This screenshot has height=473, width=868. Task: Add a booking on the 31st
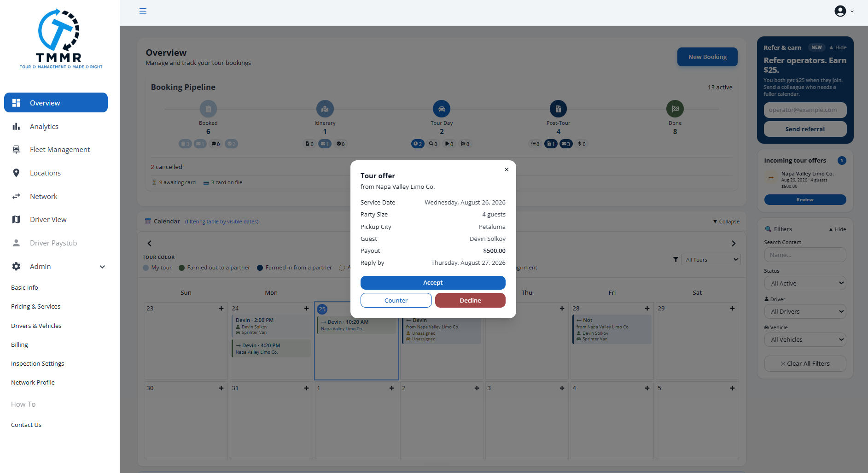tap(307, 388)
